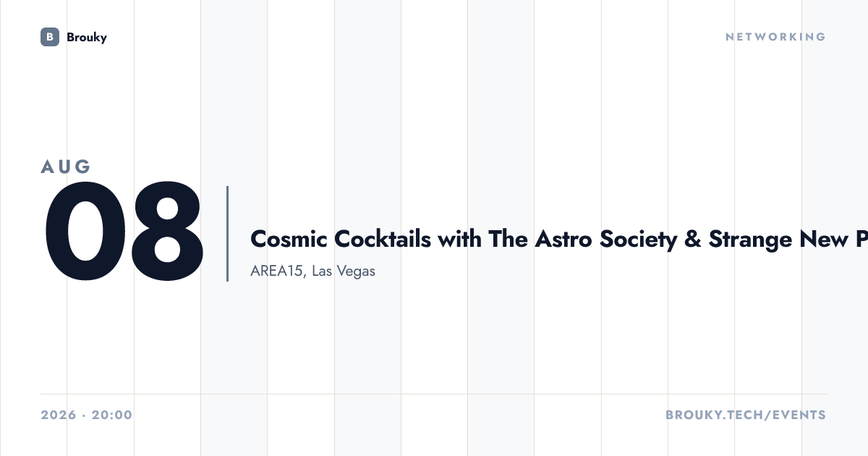Click the 20:00 event time

112,415
